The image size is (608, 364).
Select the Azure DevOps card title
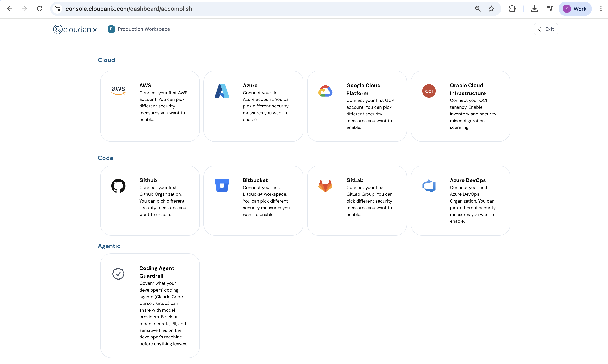468,180
